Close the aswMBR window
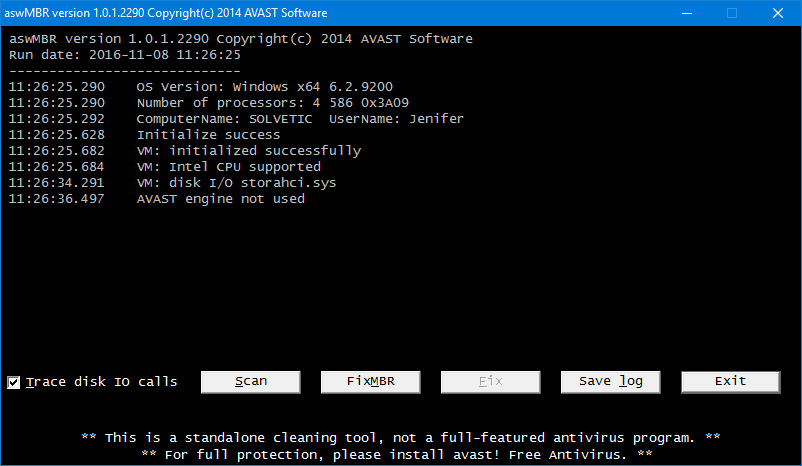 778,13
